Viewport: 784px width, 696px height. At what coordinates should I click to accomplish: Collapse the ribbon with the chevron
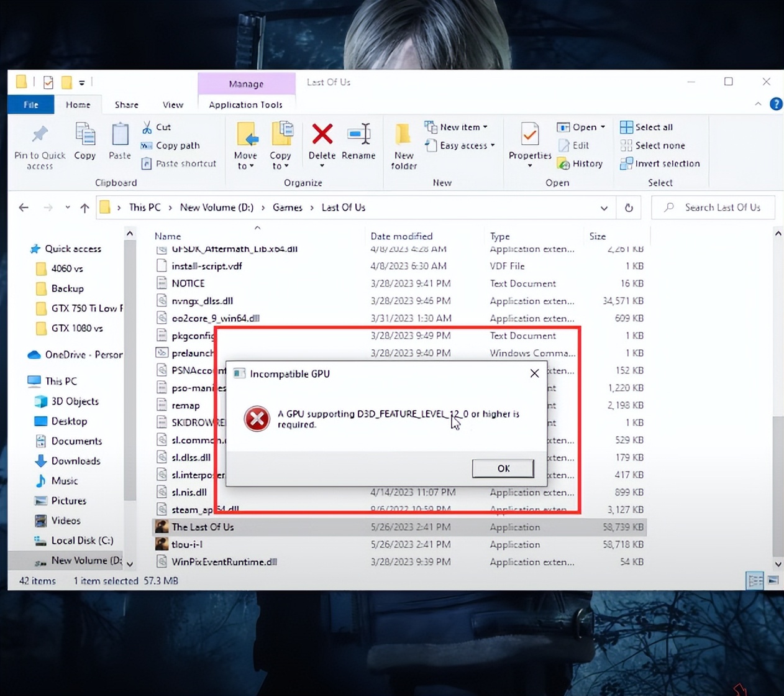click(758, 104)
